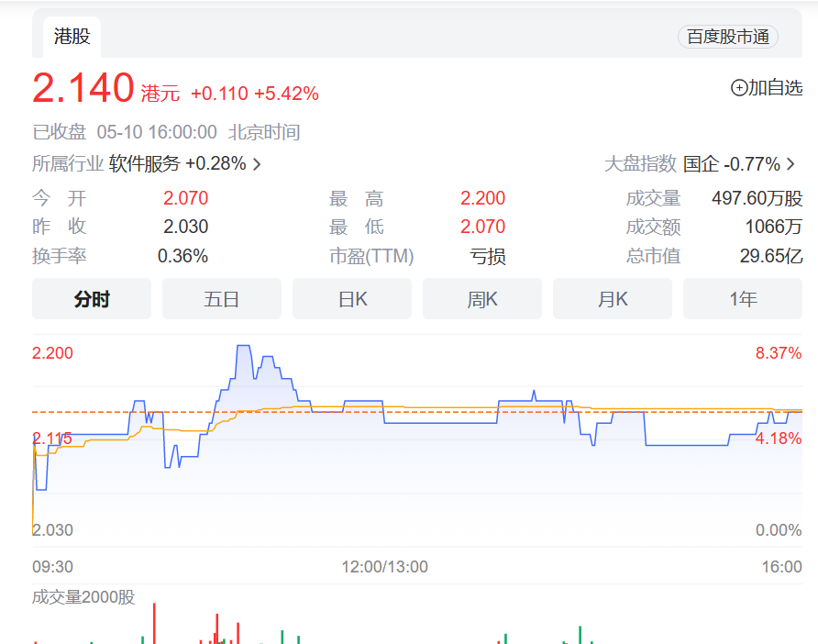
Task: Click the 昨收 value 2.030
Action: pyautogui.click(x=186, y=227)
